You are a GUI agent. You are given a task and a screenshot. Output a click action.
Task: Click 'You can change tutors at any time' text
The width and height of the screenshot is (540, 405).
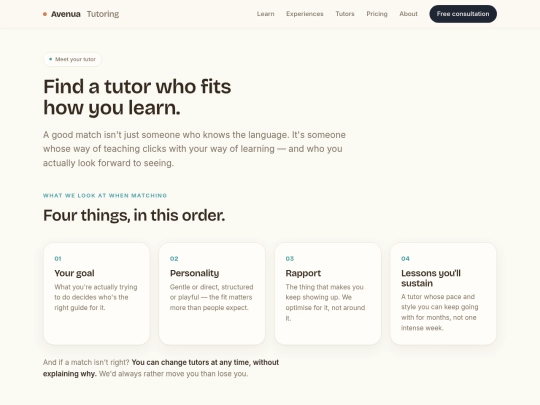click(190, 362)
